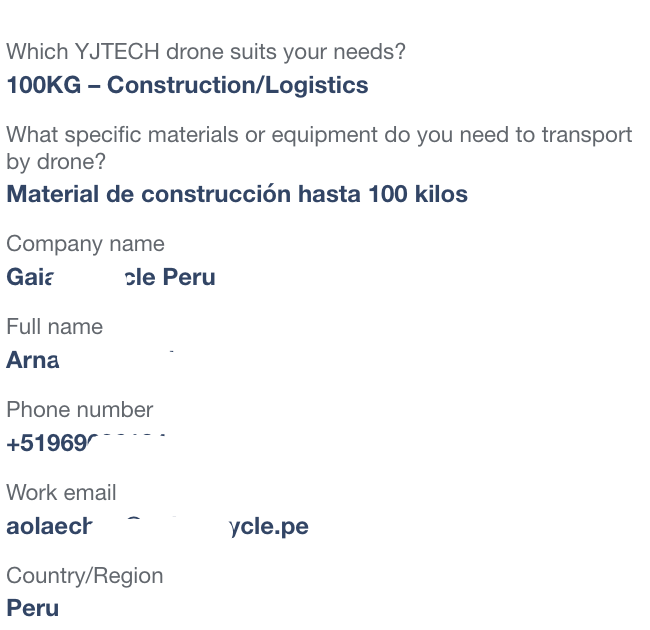650x630 pixels.
Task: Click the materials or equipment transport question
Action: click(x=319, y=148)
